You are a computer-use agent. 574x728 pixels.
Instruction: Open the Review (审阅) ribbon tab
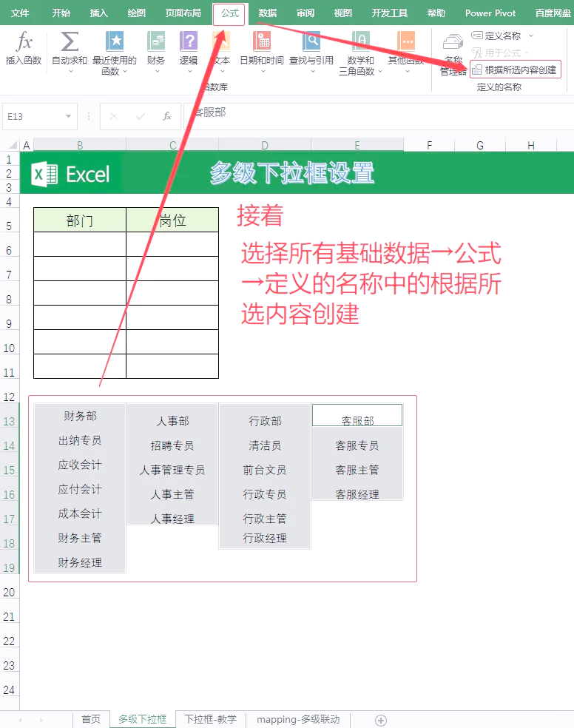pos(305,13)
